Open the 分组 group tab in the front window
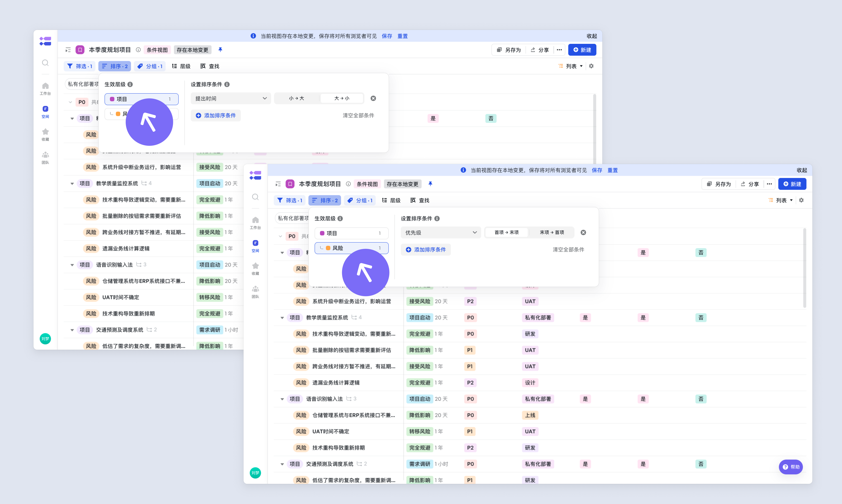 click(360, 200)
